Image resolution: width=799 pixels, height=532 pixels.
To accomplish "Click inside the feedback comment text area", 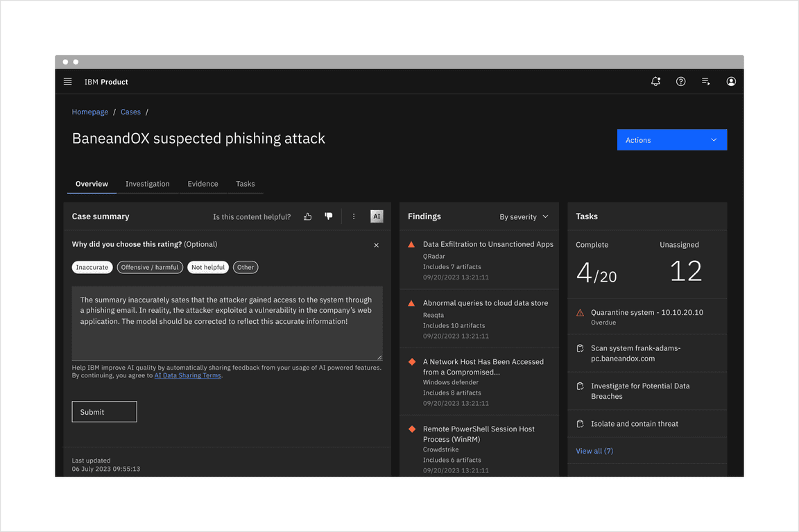I will (227, 336).
